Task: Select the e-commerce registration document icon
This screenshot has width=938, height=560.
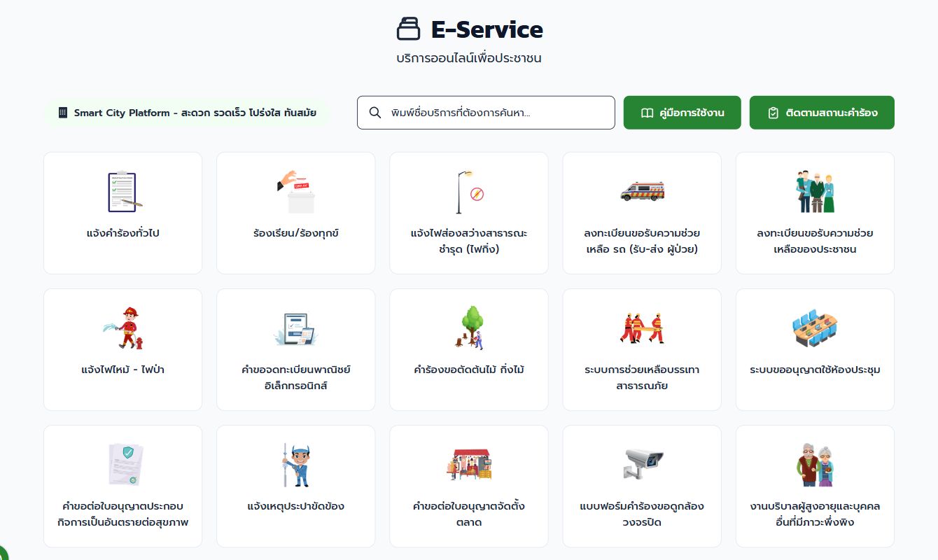Action: coord(296,328)
